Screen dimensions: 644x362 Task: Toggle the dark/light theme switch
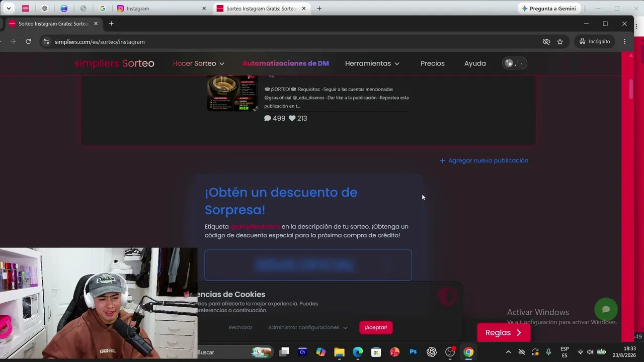click(x=514, y=63)
